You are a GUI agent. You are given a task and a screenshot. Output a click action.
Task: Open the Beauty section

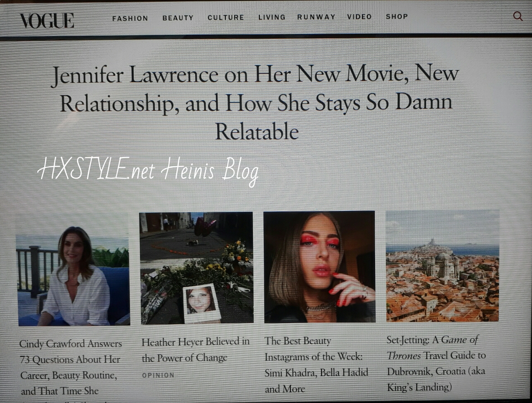(x=178, y=18)
